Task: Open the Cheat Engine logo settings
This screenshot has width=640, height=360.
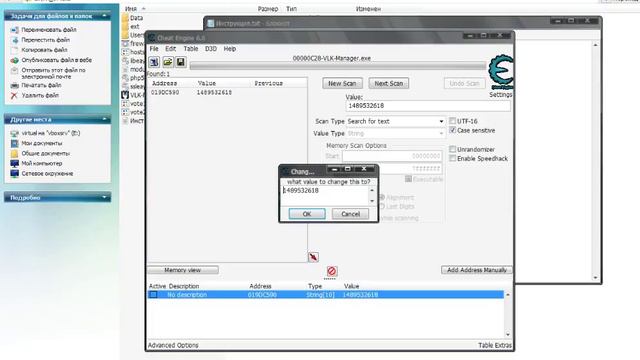Action: pos(501,72)
